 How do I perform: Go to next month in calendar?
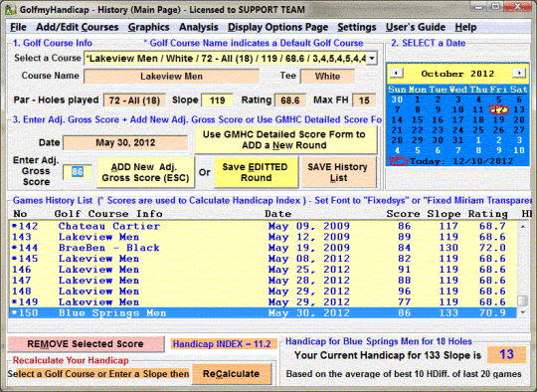[519, 73]
